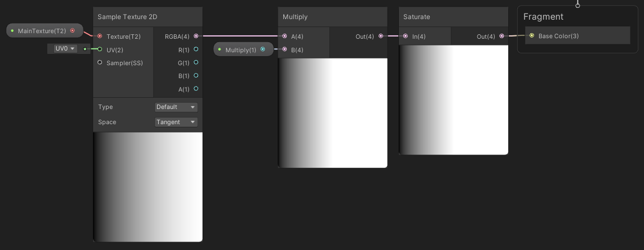Select the Fragment block title
This screenshot has width=644, height=250.
[543, 17]
